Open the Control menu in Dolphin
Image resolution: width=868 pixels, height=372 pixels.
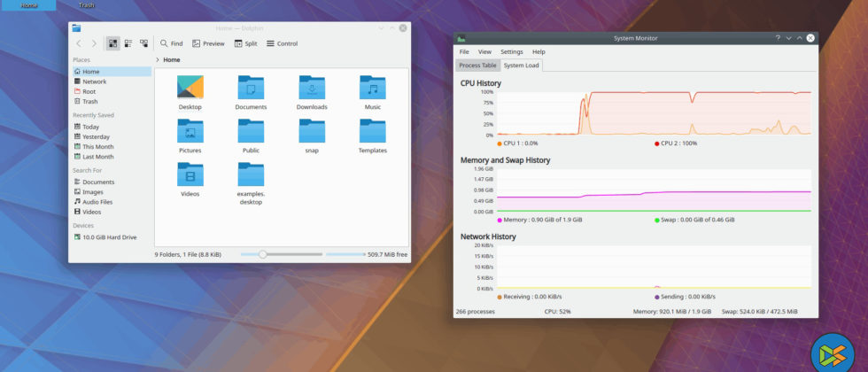point(281,43)
